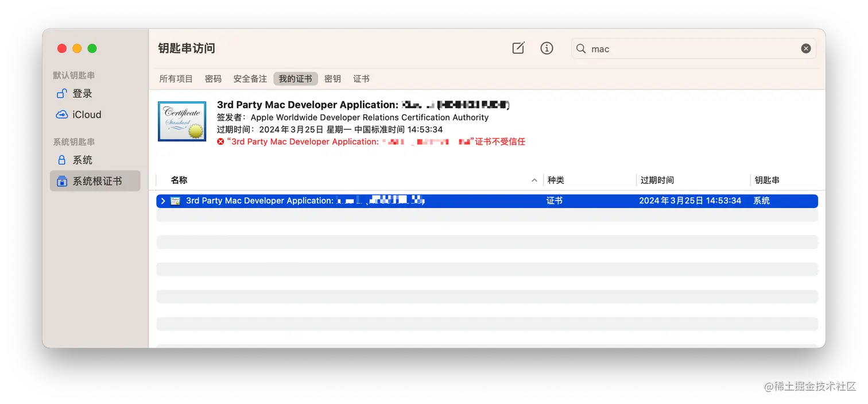Click the bold certificate title heading
Screen dimensions: 868x404
363,105
